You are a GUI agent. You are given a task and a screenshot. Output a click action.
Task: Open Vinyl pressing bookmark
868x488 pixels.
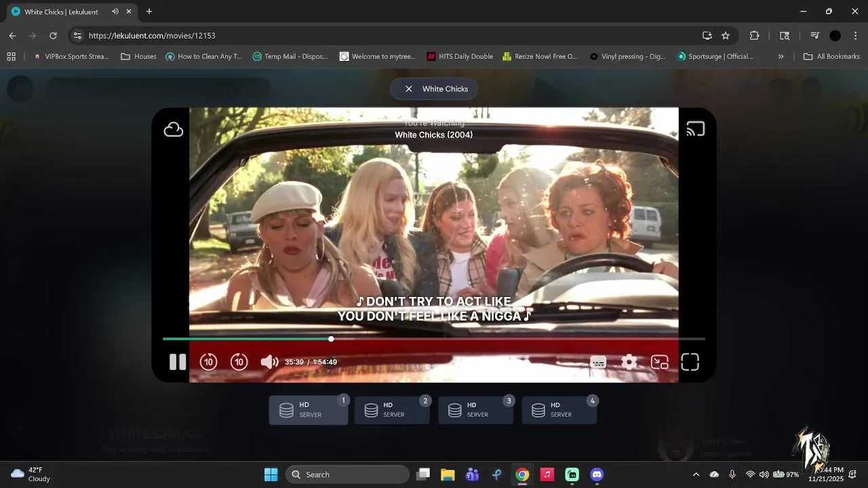627,56
